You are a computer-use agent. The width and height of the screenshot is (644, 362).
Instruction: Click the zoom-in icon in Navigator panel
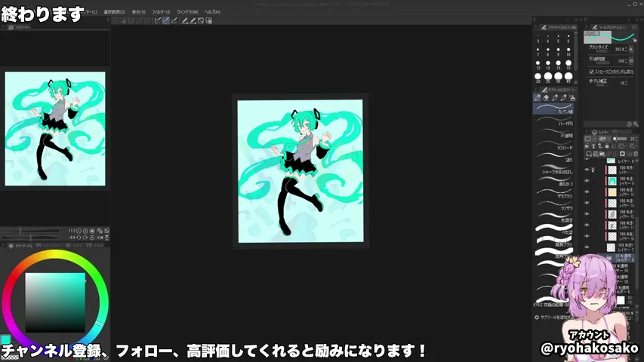point(85,231)
